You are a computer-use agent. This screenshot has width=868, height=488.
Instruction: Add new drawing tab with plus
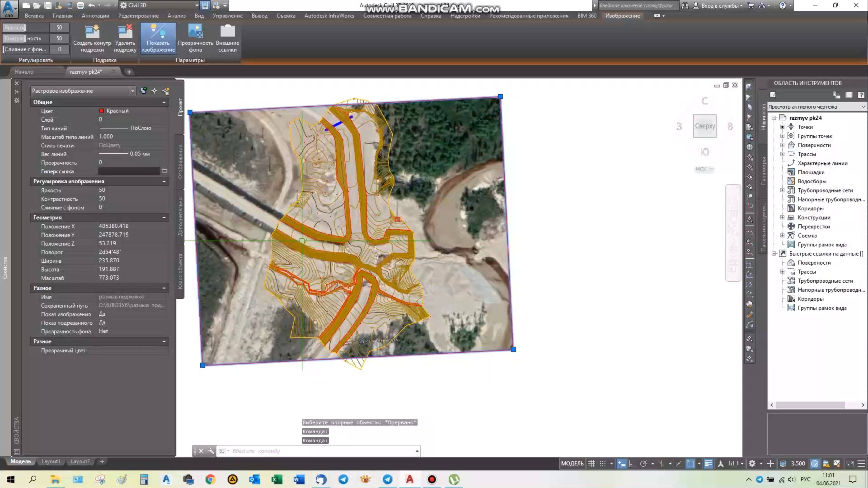pos(129,71)
